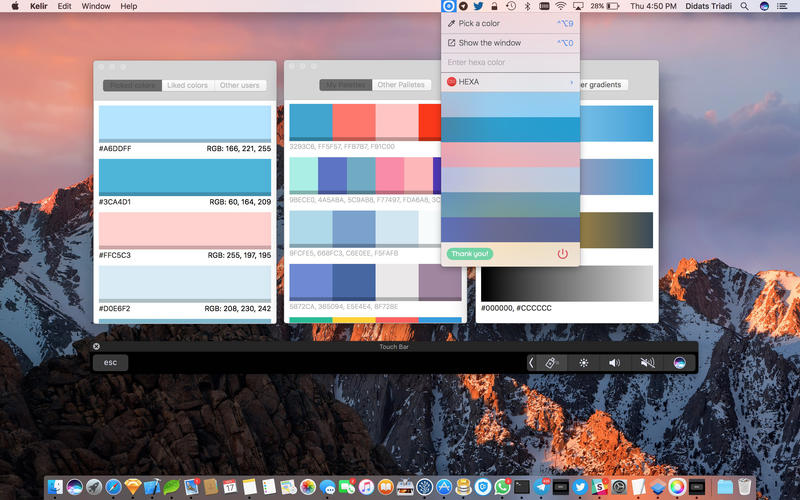Click the lock icon in menu bar
The image size is (800, 500).
coord(494,6)
